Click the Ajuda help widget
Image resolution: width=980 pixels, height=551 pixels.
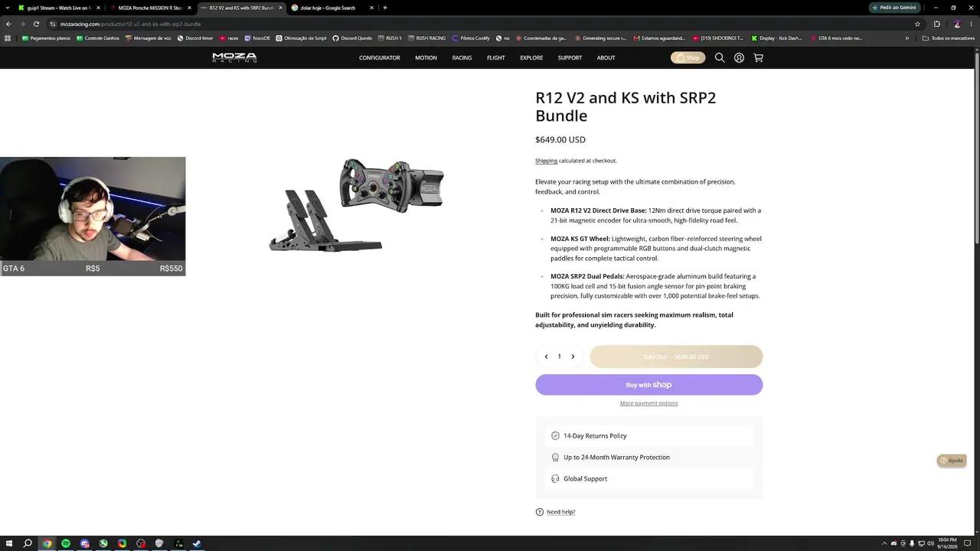pos(952,461)
